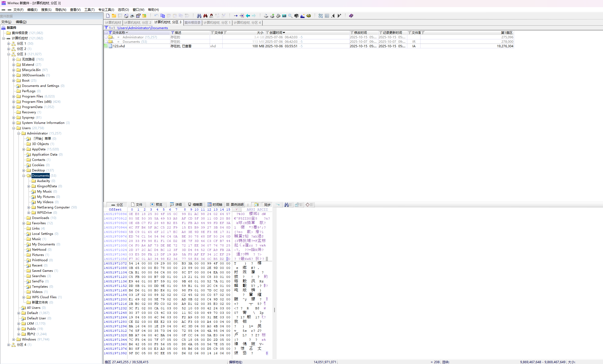Tick the checkbox beside Administrator parent folder row
Screen dimensions: 603x364
click(106, 37)
